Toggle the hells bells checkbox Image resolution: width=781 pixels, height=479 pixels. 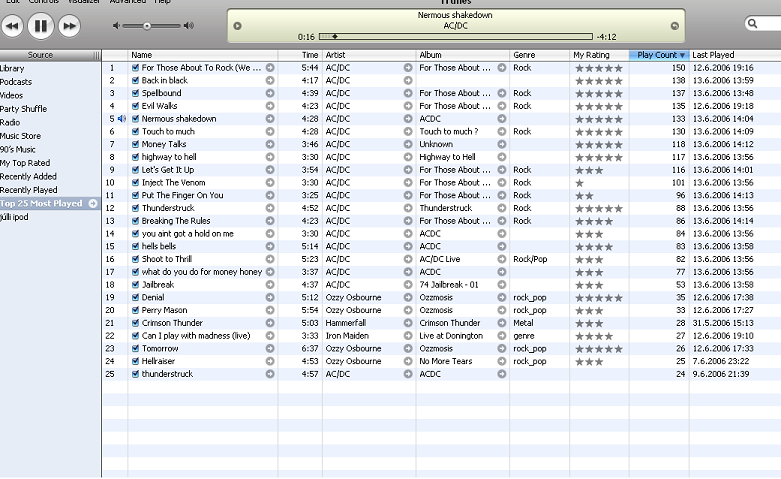(135, 246)
